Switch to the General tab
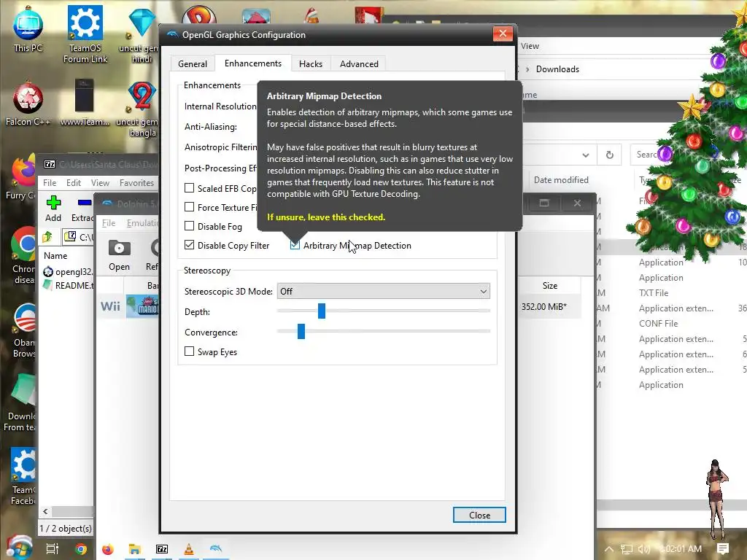Screen dimensions: 747x560 pyautogui.click(x=193, y=64)
